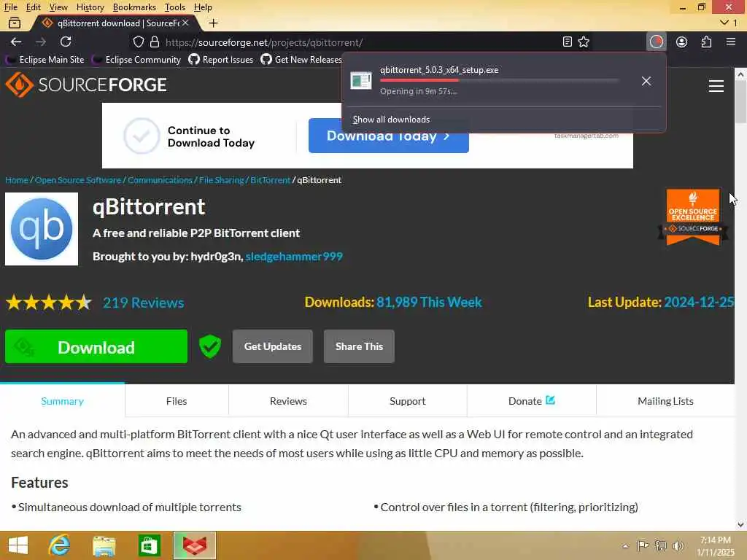
Task: Click the page vertical scrollbar thumb
Action: coord(740,101)
